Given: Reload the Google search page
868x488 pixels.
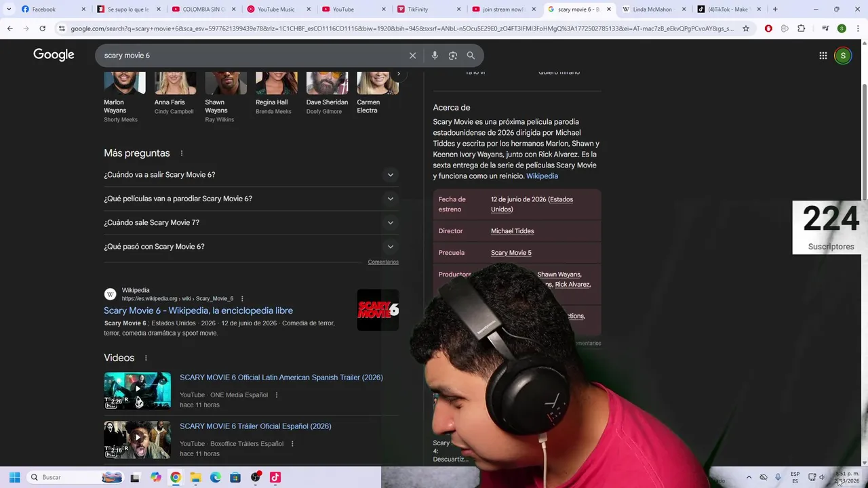Looking at the screenshot, I should tap(42, 28).
